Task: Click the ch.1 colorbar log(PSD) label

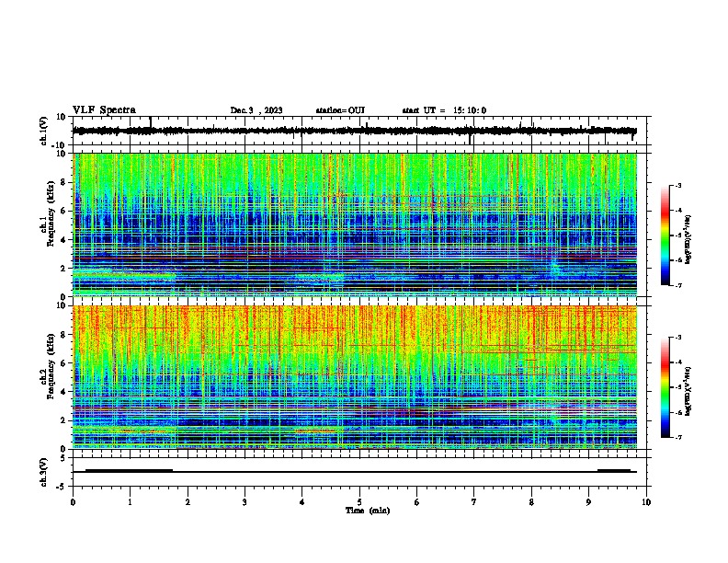Action: pos(688,239)
